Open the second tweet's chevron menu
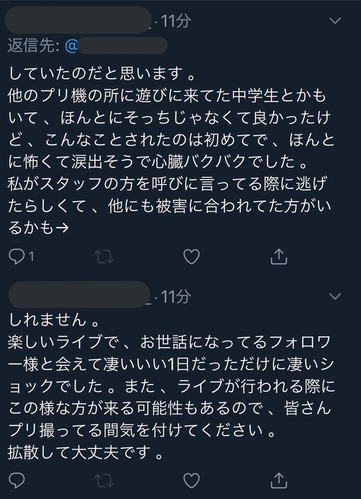Image resolution: width=361 pixels, height=499 pixels. pos(335,296)
